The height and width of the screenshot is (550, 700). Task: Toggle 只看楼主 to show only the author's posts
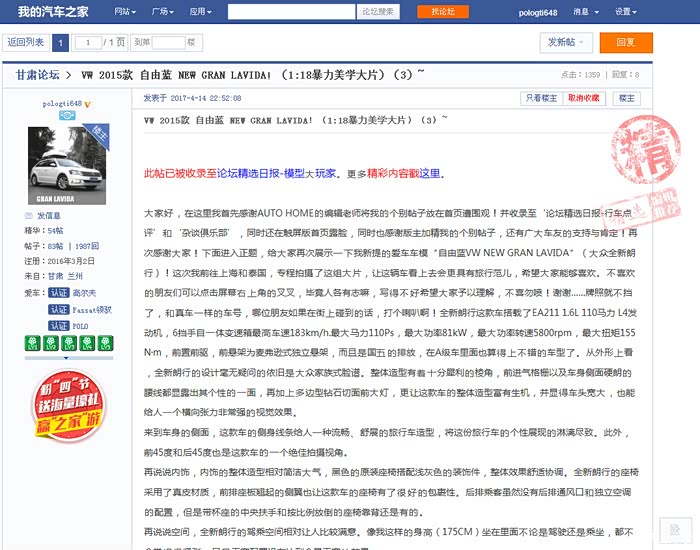coord(541,98)
